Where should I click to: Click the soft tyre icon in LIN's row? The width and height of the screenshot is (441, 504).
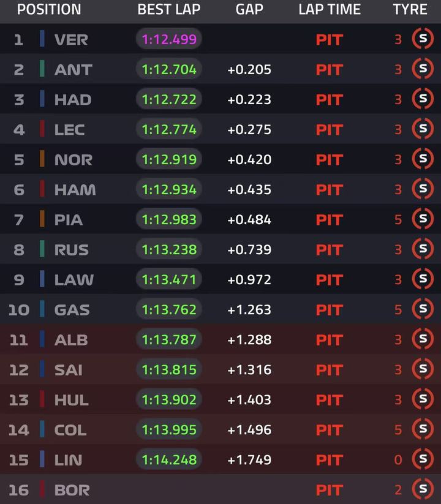[x=423, y=459]
